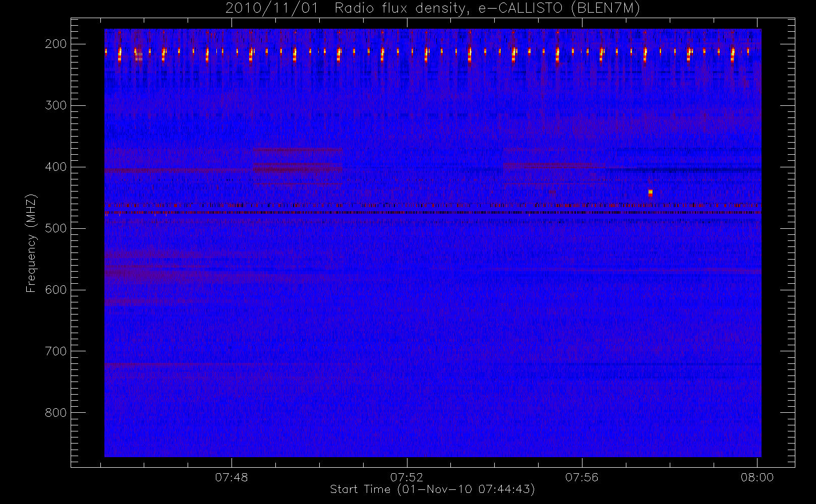816x504 pixels.
Task: Select the 200 frequency tick label
Action: click(x=55, y=44)
